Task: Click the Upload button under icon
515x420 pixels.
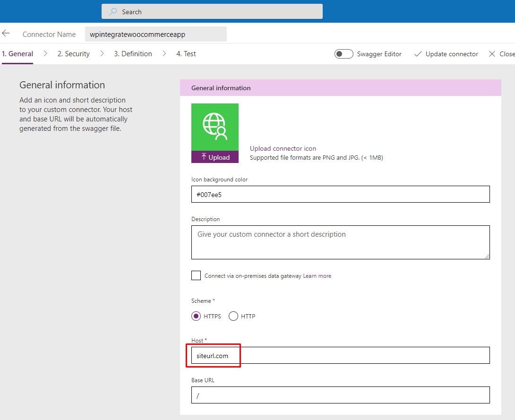Action: (215, 157)
